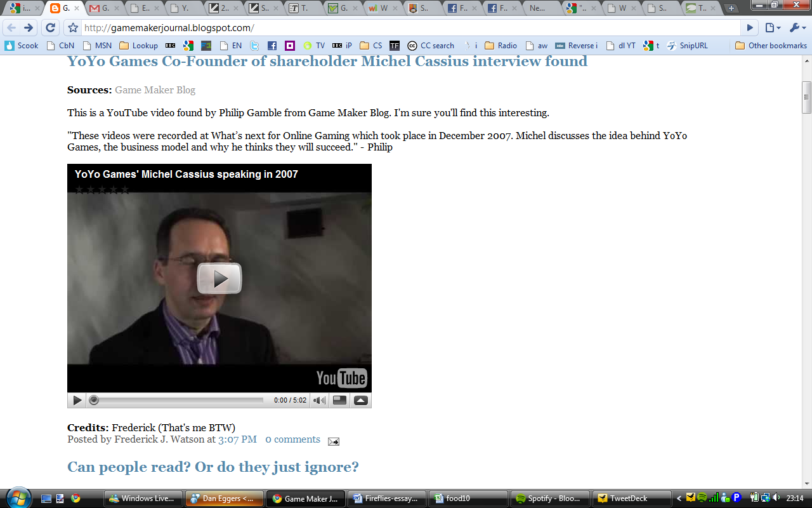Open the 3:07 PM post permalink
The width and height of the screenshot is (812, 508).
(237, 439)
